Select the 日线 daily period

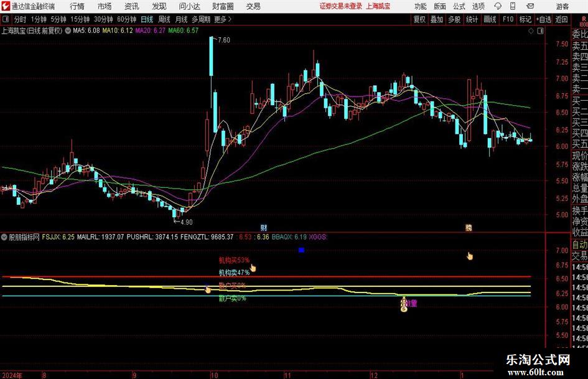(x=147, y=19)
